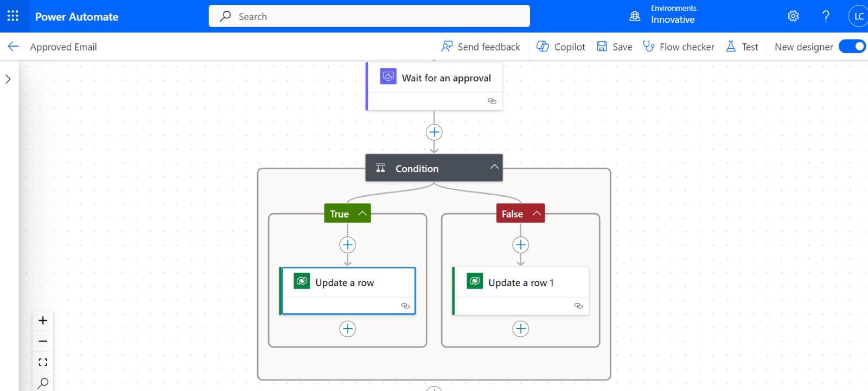This screenshot has width=868, height=391.
Task: Click the top Search input field
Action: point(369,16)
